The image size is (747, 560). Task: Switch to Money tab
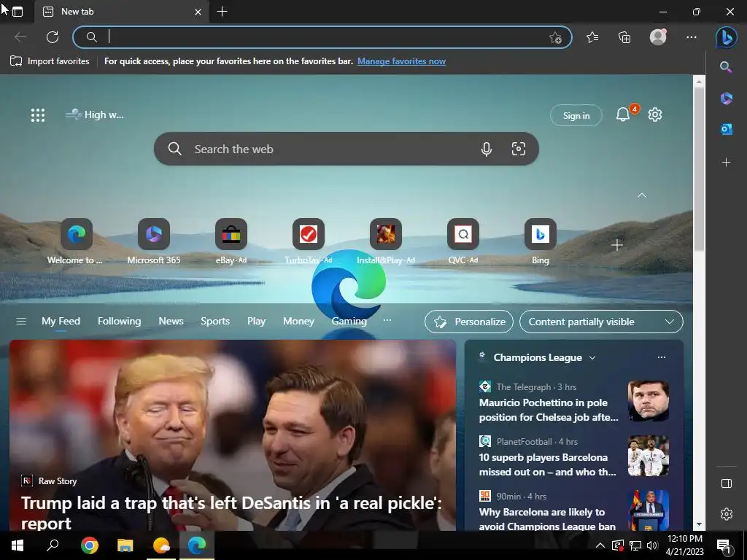pos(298,322)
